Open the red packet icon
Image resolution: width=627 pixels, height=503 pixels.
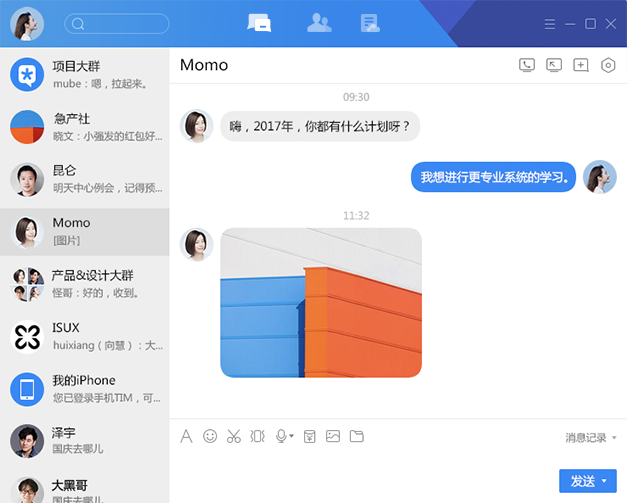click(x=310, y=436)
